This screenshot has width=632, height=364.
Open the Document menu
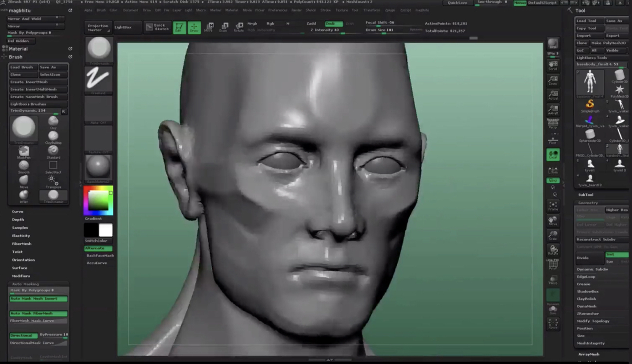point(130,10)
